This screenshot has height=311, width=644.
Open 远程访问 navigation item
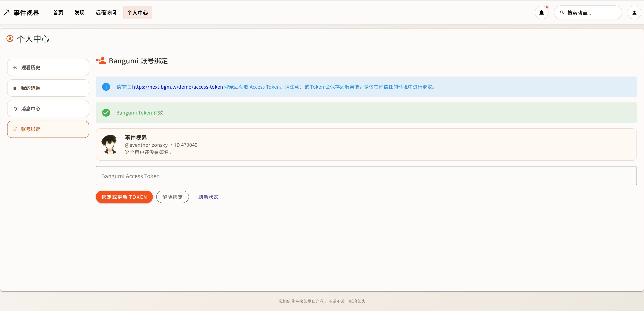click(106, 12)
